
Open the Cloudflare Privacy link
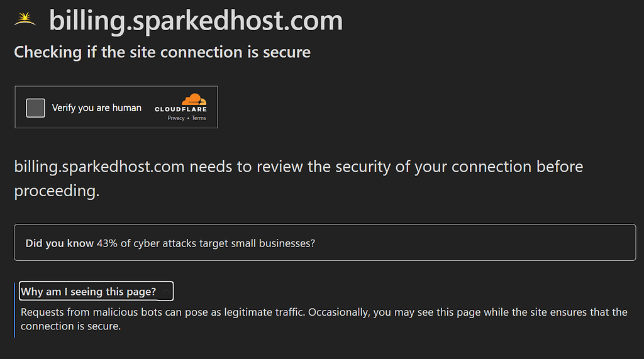click(x=176, y=118)
